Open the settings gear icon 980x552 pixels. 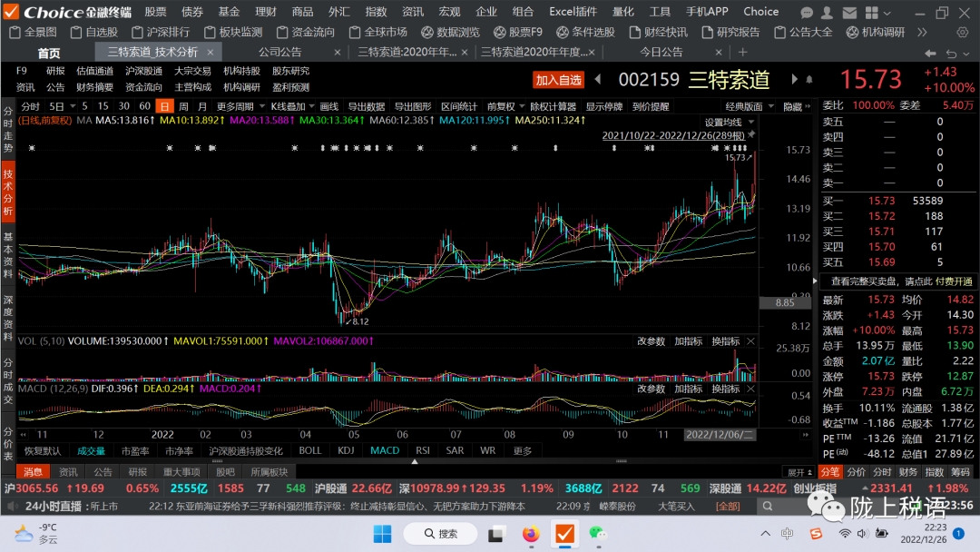pyautogui.click(x=963, y=32)
